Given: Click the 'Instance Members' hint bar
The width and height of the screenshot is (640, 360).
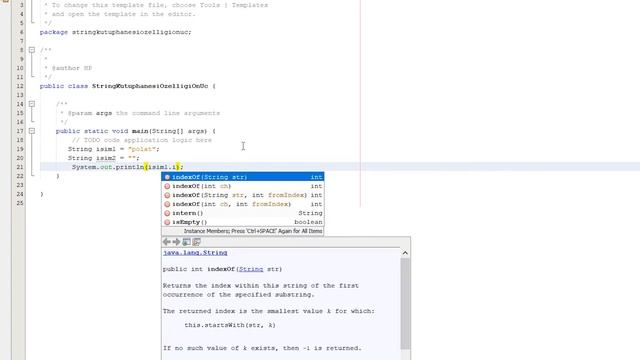Looking at the screenshot, I should point(243,231).
